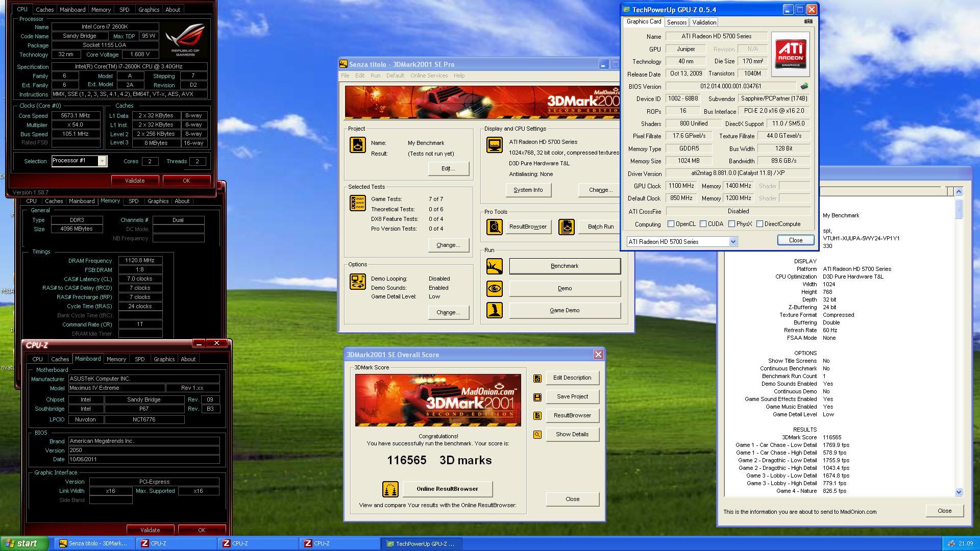
Task: Open the Help menu in 3DMark2001
Action: tap(459, 76)
